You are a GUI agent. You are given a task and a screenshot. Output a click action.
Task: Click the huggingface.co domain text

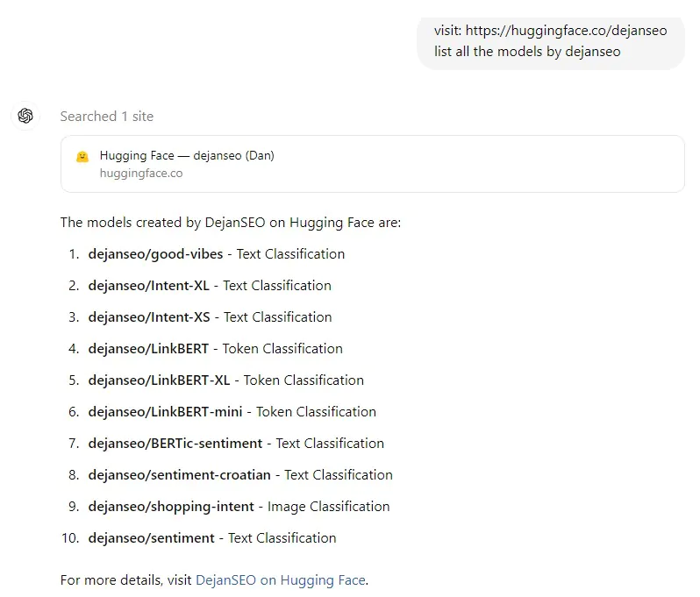[x=141, y=173]
